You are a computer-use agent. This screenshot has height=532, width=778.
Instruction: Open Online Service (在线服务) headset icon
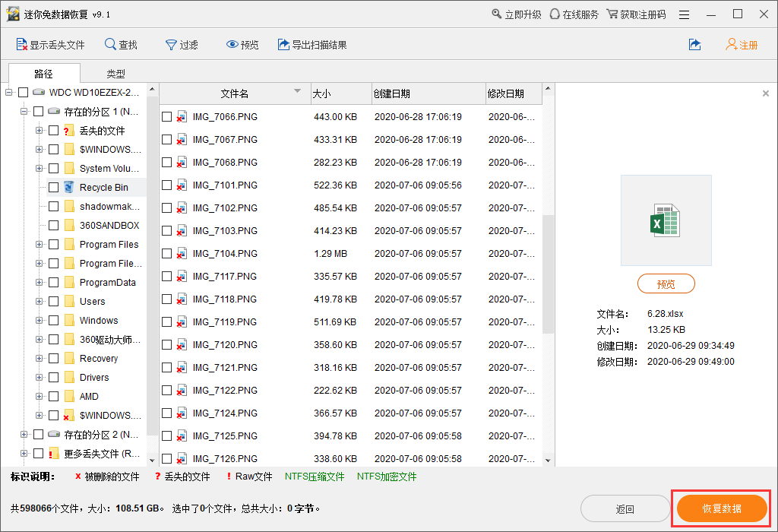click(x=555, y=14)
